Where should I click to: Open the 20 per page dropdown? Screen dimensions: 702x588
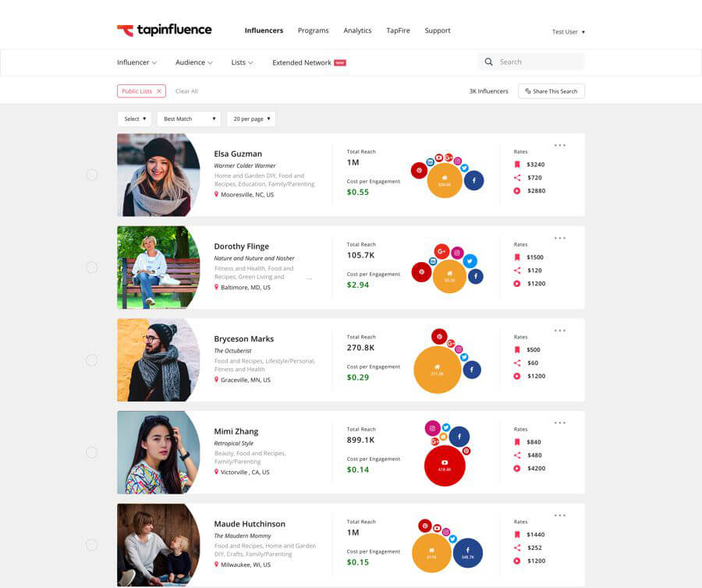[x=251, y=119]
